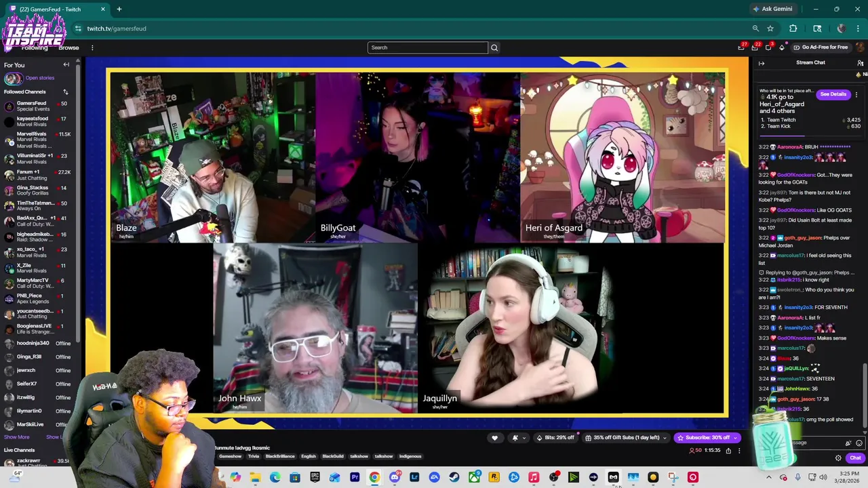View site information icon beside twitch.tv URL
868x488 pixels.
[78, 28]
